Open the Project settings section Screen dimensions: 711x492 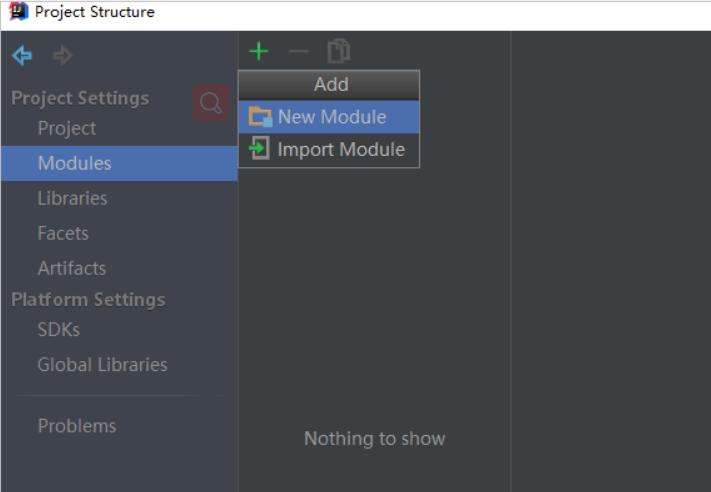click(67, 128)
